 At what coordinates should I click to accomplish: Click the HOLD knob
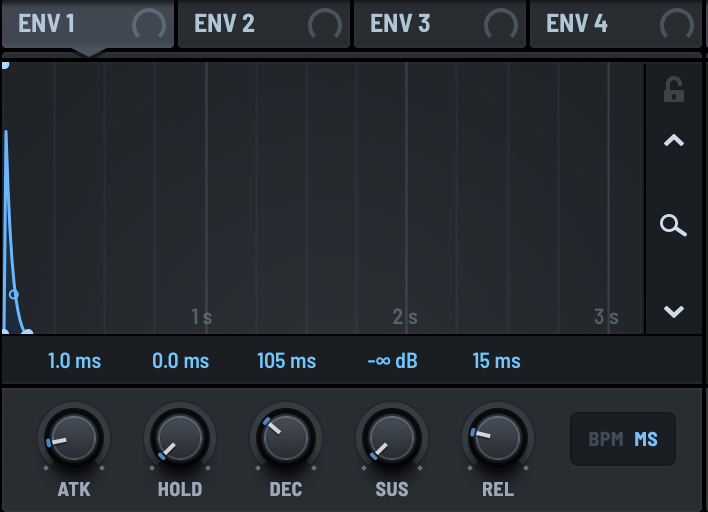click(180, 438)
